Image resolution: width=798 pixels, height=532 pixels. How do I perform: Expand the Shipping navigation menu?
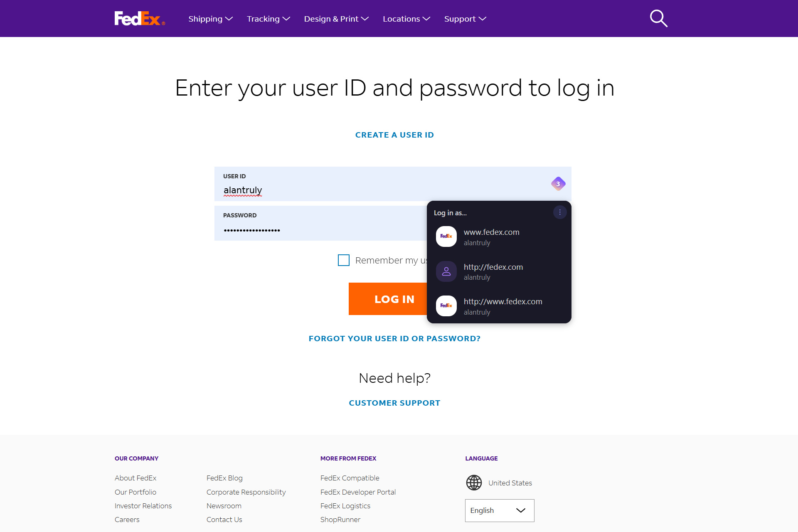pos(210,18)
